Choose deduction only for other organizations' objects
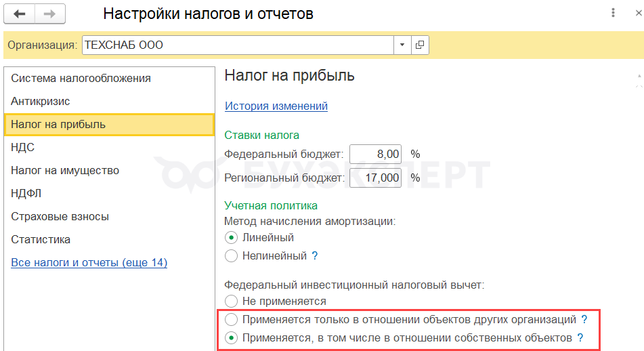The width and height of the screenshot is (644, 351). (x=232, y=319)
